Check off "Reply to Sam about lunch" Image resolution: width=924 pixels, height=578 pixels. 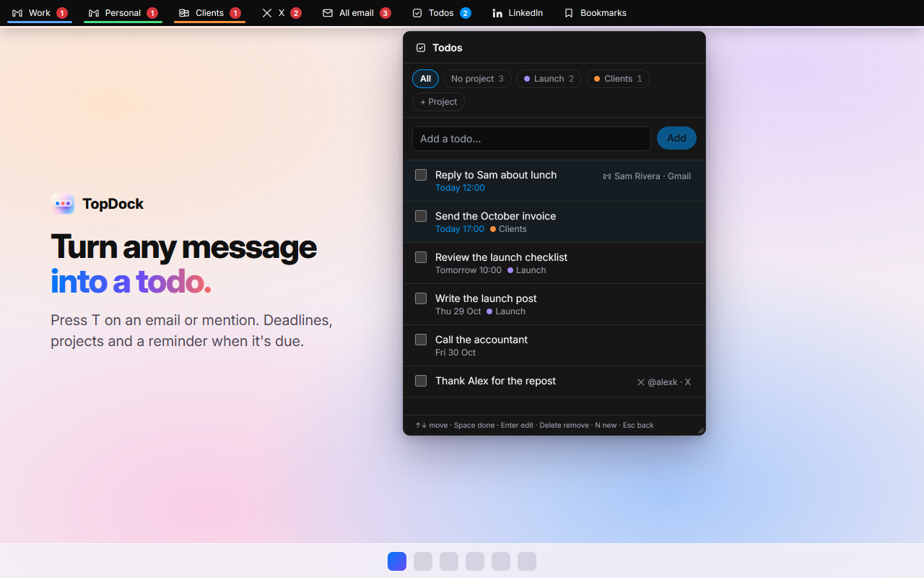click(x=421, y=175)
